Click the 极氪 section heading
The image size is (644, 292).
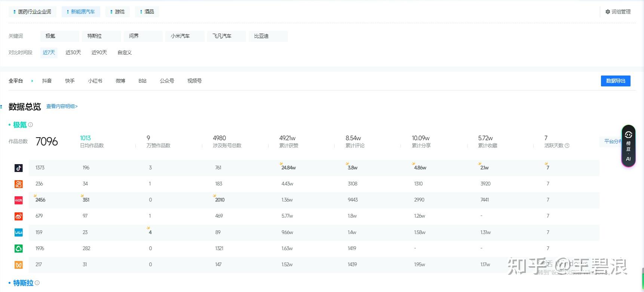pyautogui.click(x=20, y=125)
